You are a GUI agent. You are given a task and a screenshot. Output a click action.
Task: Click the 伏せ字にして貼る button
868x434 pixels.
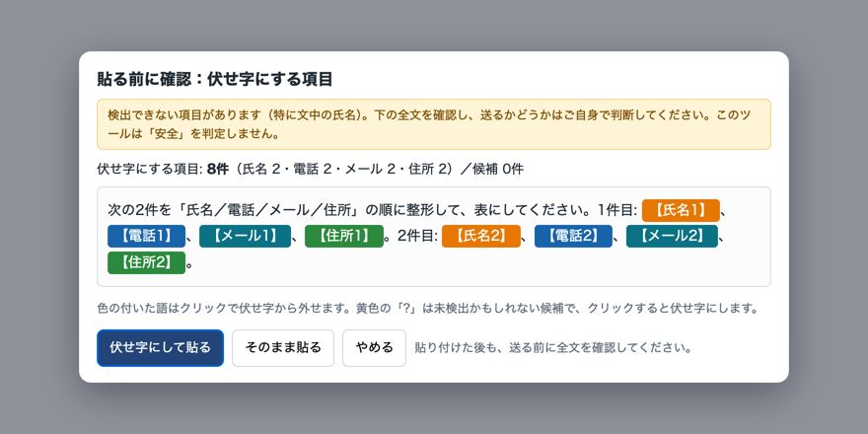[x=161, y=347]
